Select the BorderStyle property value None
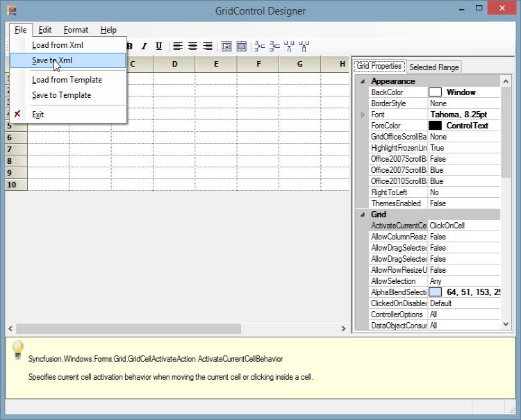521x420 pixels. click(464, 103)
